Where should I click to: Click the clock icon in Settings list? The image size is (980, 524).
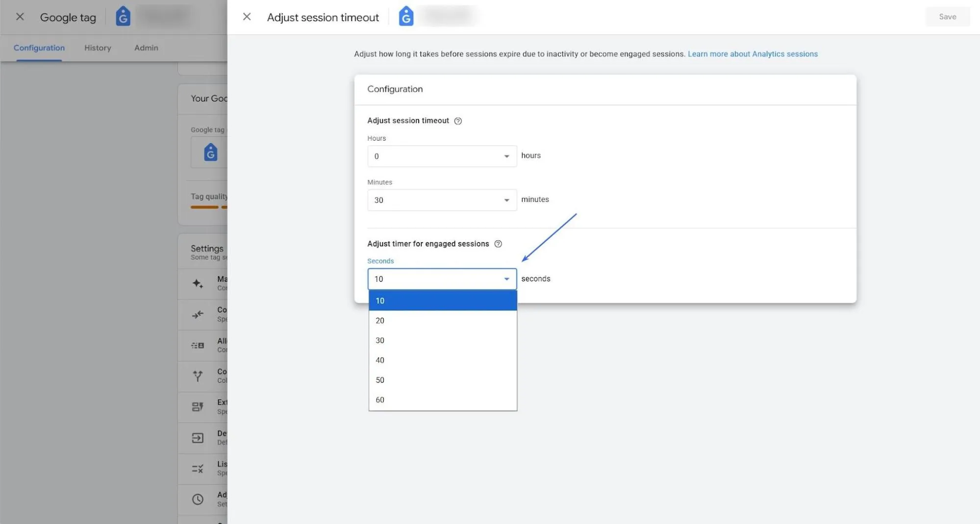point(198,499)
